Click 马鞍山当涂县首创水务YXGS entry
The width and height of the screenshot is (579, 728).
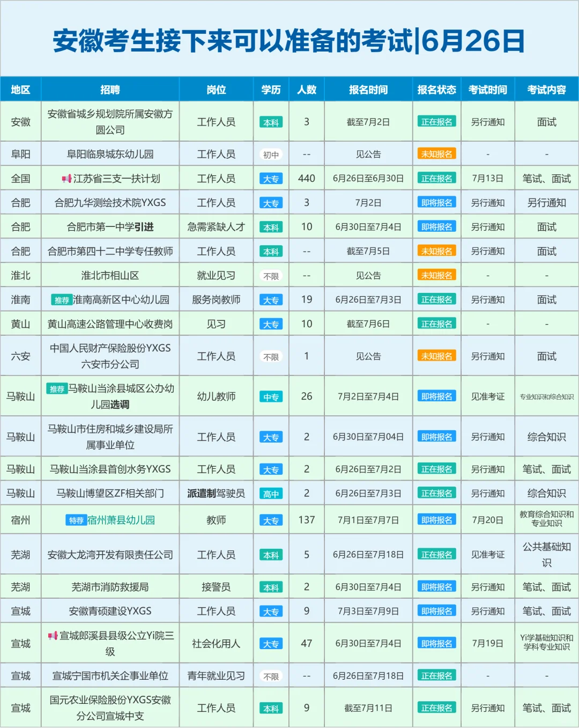coord(110,469)
